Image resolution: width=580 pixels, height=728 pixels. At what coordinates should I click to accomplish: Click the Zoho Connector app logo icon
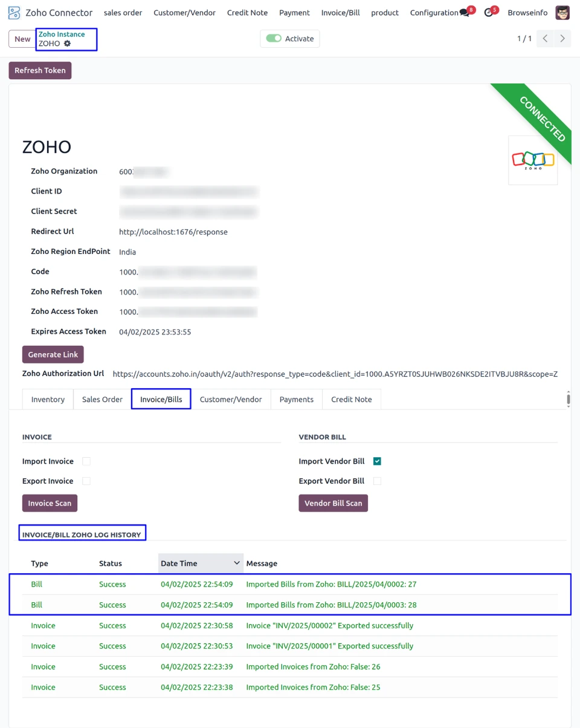tap(14, 13)
